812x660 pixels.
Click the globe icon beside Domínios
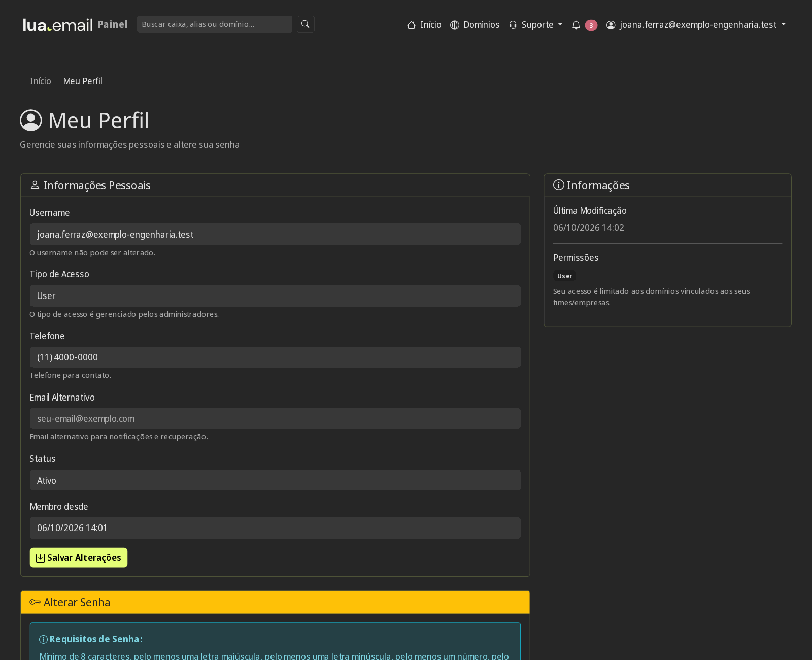pyautogui.click(x=455, y=25)
